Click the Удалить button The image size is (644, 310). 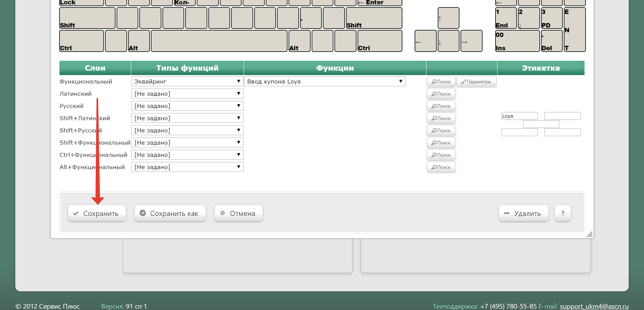tap(523, 213)
